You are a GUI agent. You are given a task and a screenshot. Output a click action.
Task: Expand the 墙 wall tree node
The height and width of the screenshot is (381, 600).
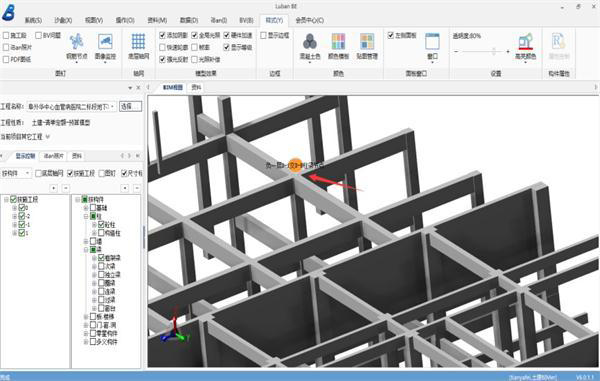coord(86,241)
